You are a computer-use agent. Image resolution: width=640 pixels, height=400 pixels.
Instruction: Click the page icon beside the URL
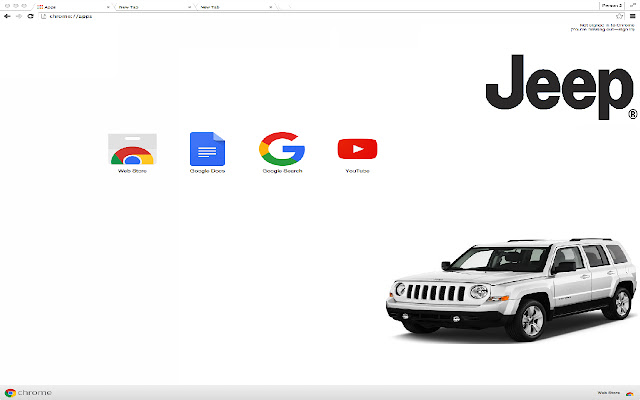(x=43, y=16)
